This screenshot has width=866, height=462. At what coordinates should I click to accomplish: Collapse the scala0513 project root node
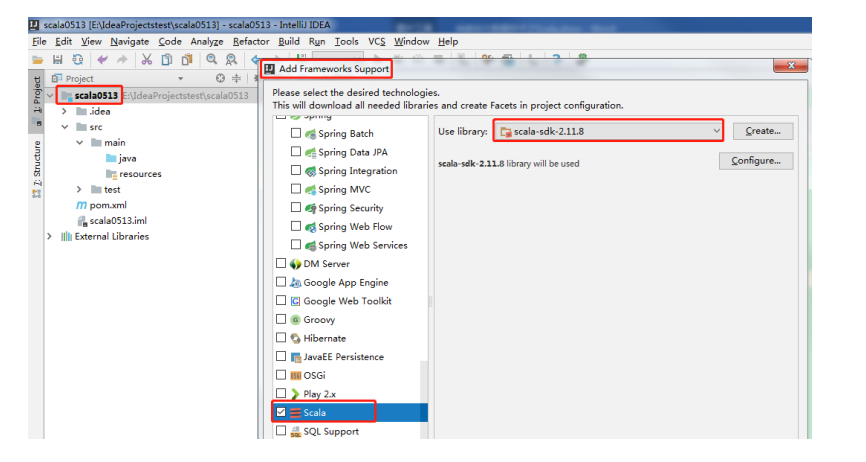[50, 95]
